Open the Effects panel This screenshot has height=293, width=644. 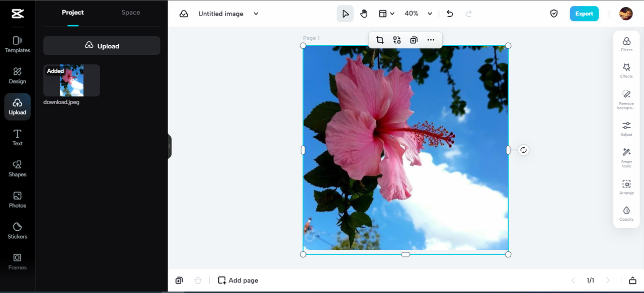click(626, 70)
